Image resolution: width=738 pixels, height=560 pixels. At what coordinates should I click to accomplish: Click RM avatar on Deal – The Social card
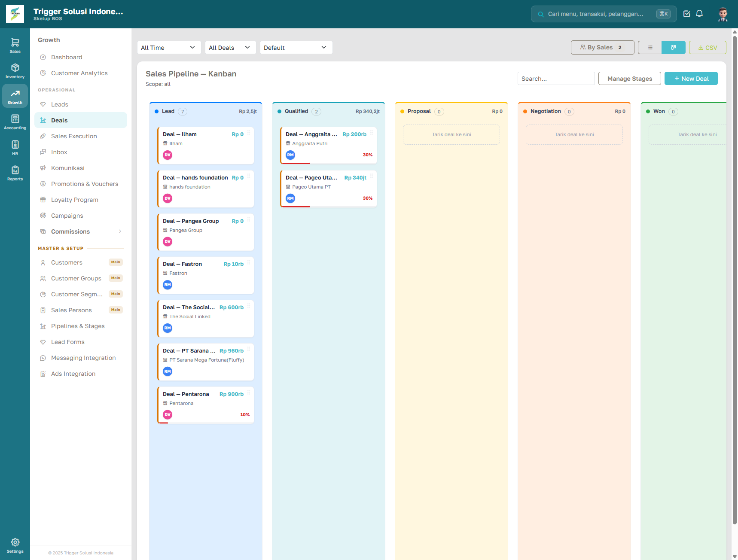click(168, 328)
